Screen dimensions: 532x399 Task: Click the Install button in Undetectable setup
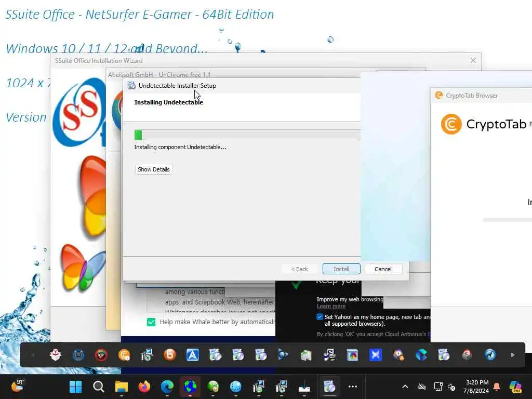[x=341, y=269]
